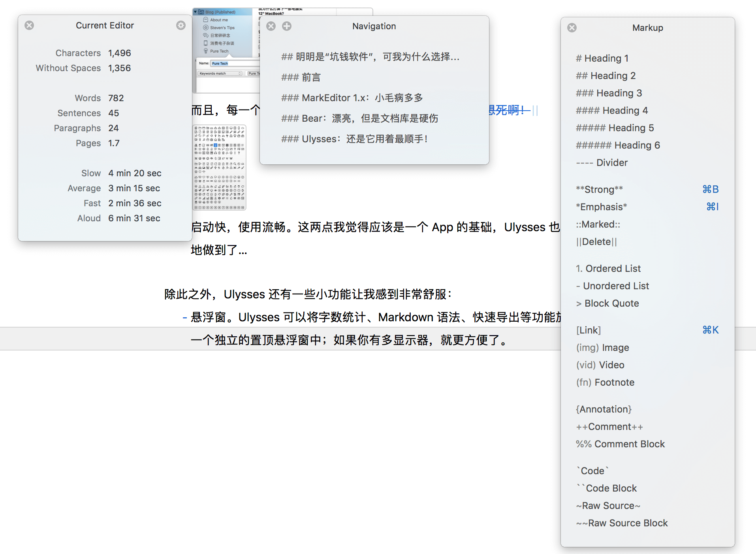Click the Ulysses library screenshot thumbnail in editor
Viewport: 756px width, 554px height.
[226, 50]
